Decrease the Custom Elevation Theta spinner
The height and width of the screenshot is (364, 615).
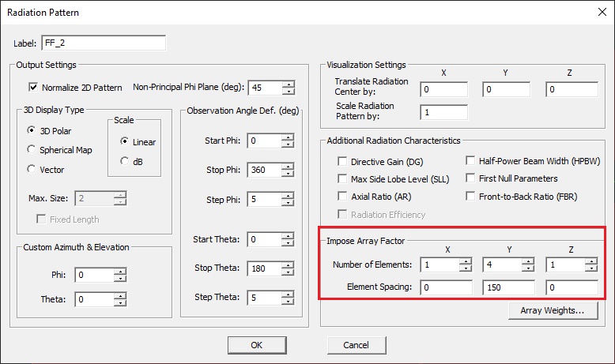pyautogui.click(x=120, y=303)
